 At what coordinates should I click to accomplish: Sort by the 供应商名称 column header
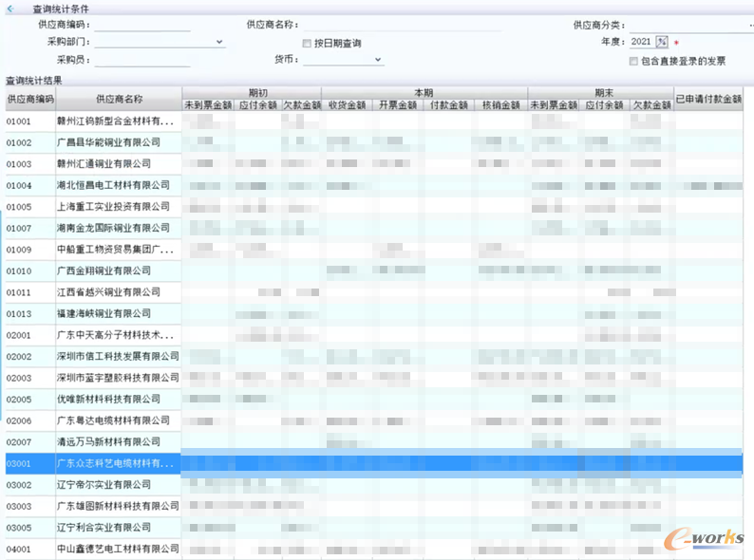pyautogui.click(x=119, y=99)
